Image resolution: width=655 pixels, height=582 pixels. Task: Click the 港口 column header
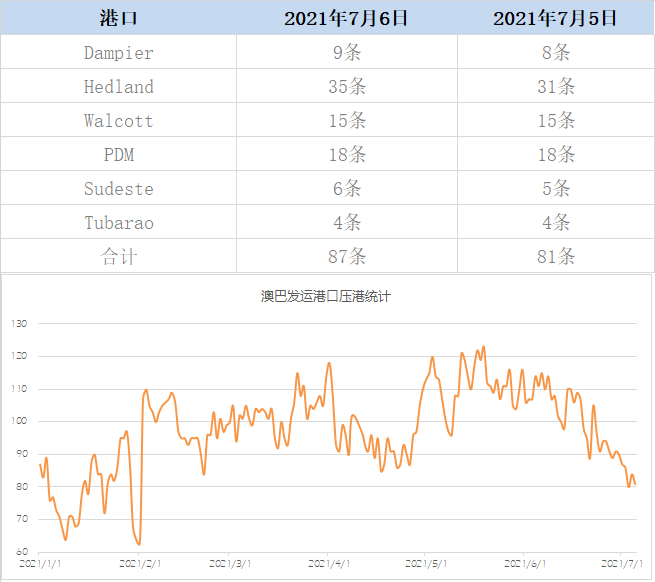118,18
